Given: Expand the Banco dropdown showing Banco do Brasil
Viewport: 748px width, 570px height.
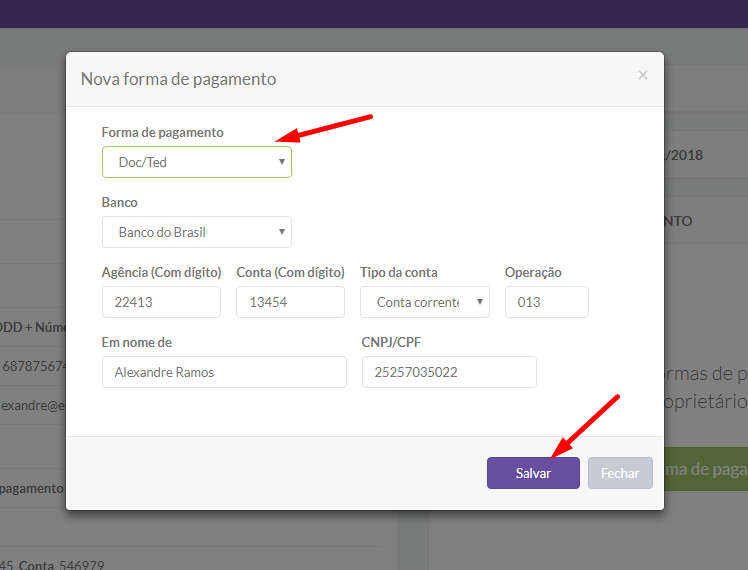Looking at the screenshot, I should coord(196,232).
